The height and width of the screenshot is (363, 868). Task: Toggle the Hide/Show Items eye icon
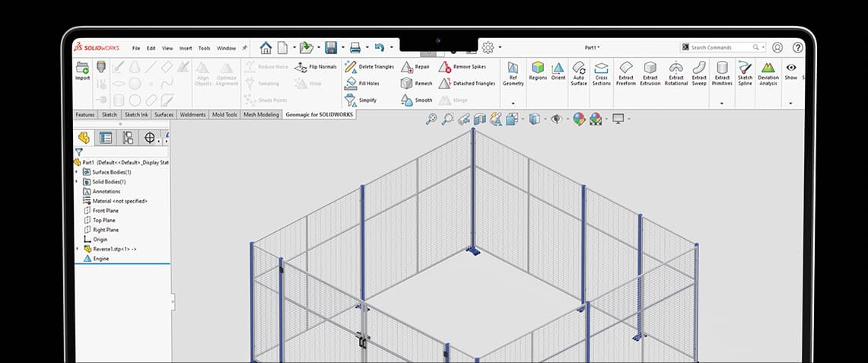tap(556, 119)
